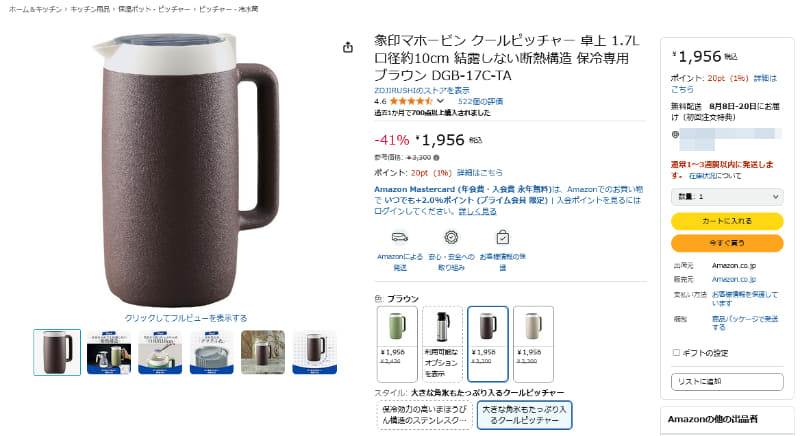Select large ice cube cool pitcher style
Image resolution: width=800 pixels, height=436 pixels.
(524, 415)
